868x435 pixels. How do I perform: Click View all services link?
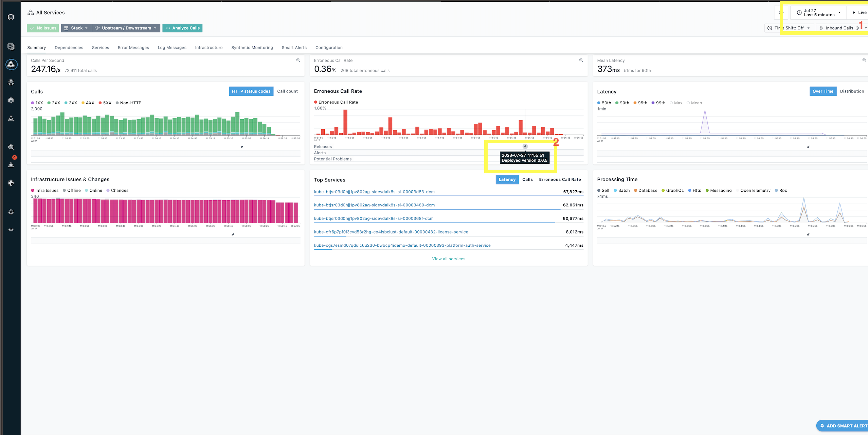449,259
